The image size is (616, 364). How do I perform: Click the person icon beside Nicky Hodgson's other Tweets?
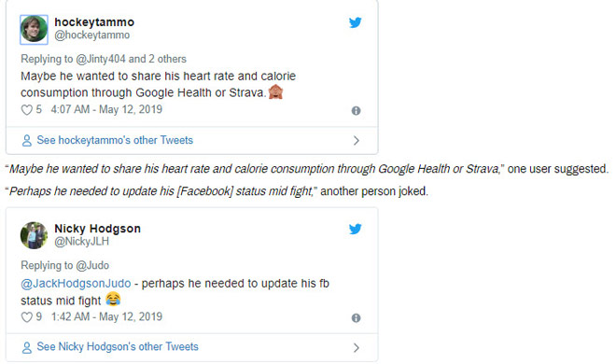pyautogui.click(x=27, y=347)
